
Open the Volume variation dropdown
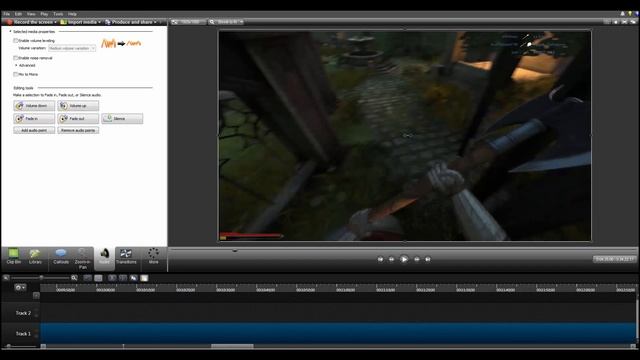[72, 48]
